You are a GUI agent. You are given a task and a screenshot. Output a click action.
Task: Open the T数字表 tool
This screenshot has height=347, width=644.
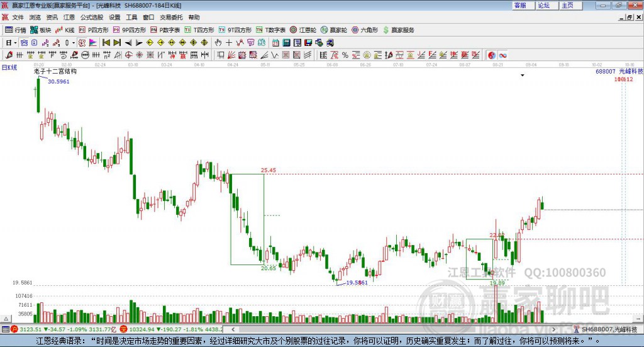(270, 30)
